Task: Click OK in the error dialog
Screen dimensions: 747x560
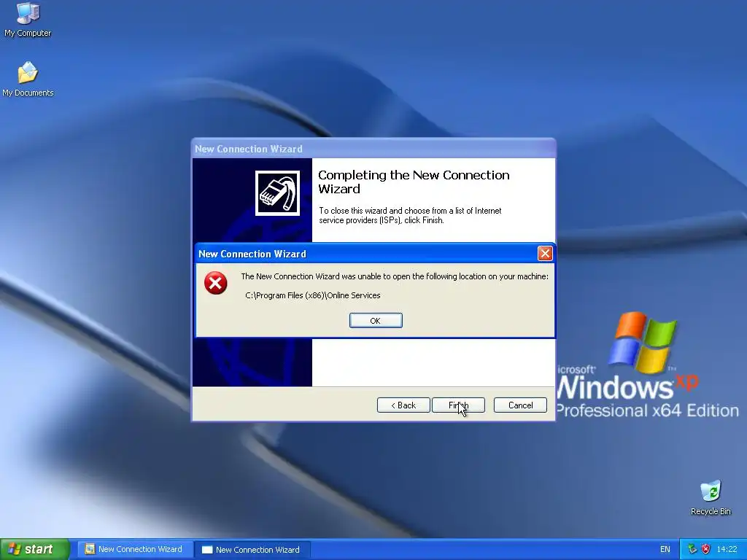Action: pyautogui.click(x=376, y=321)
